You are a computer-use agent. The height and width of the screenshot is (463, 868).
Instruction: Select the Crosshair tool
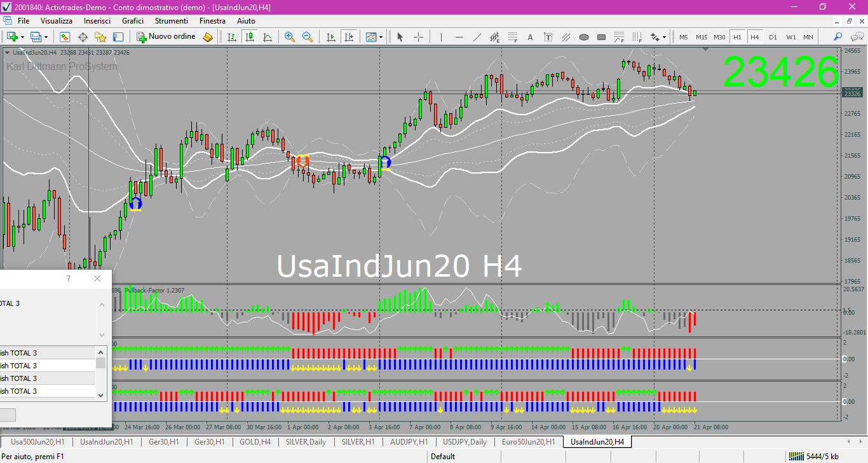[418, 37]
